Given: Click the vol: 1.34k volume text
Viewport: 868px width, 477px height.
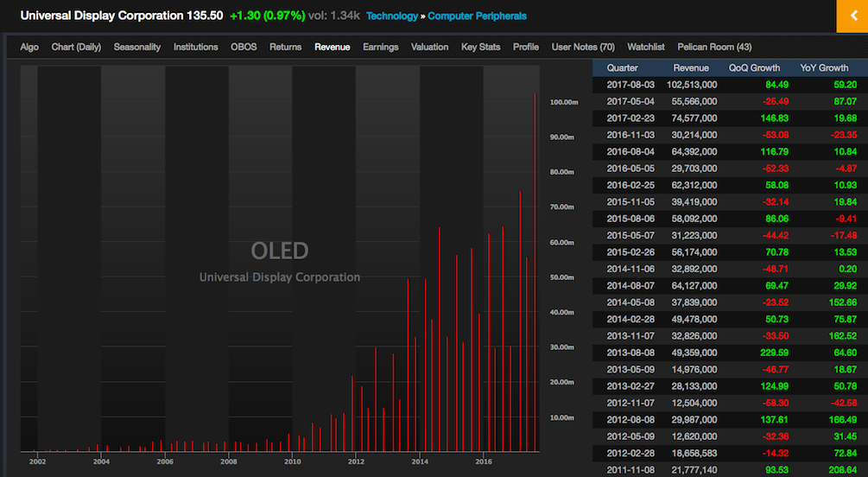Looking at the screenshot, I should 333,16.
